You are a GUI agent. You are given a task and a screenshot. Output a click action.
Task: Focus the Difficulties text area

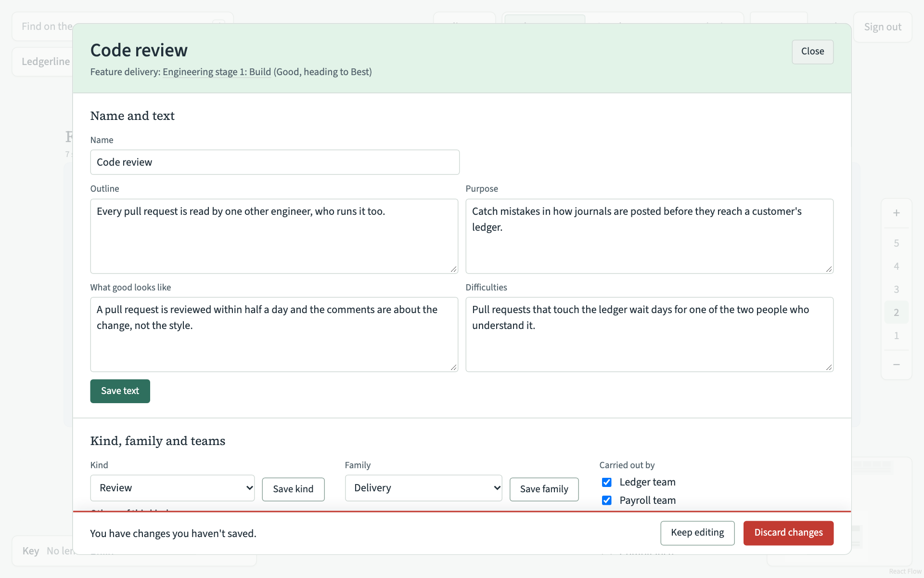[x=649, y=334]
